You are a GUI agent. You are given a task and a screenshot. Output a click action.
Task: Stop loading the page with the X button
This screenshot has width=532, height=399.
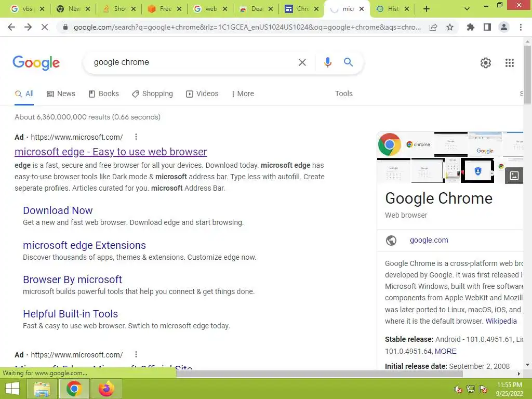(45, 27)
